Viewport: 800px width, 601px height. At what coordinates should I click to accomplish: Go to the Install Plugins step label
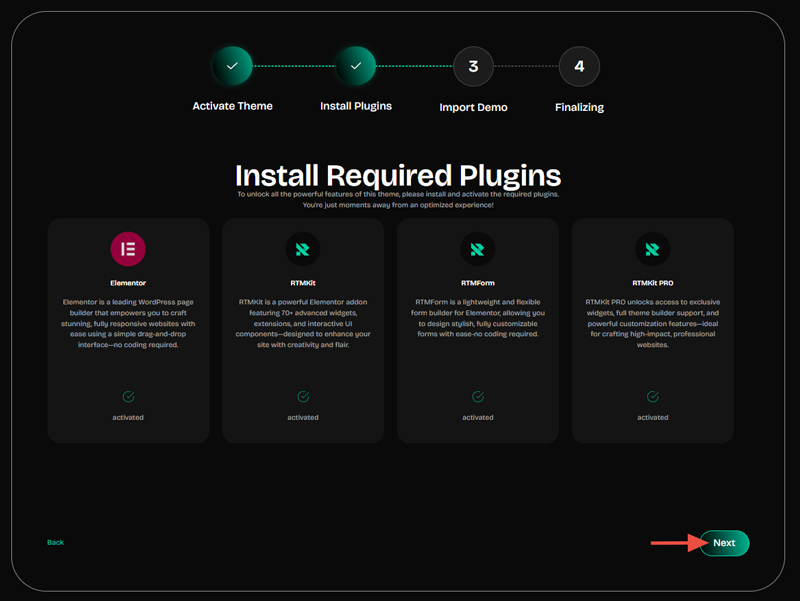356,106
